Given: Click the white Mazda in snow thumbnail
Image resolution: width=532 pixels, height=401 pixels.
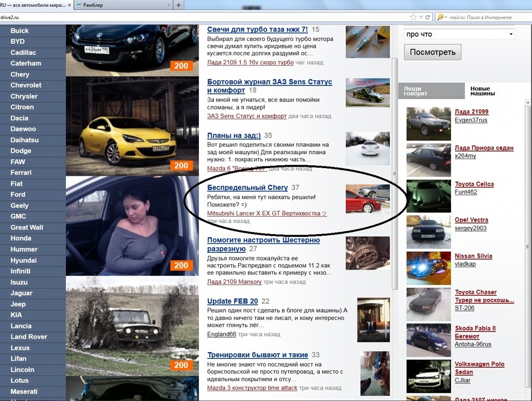Looking at the screenshot, I should click(x=368, y=149).
